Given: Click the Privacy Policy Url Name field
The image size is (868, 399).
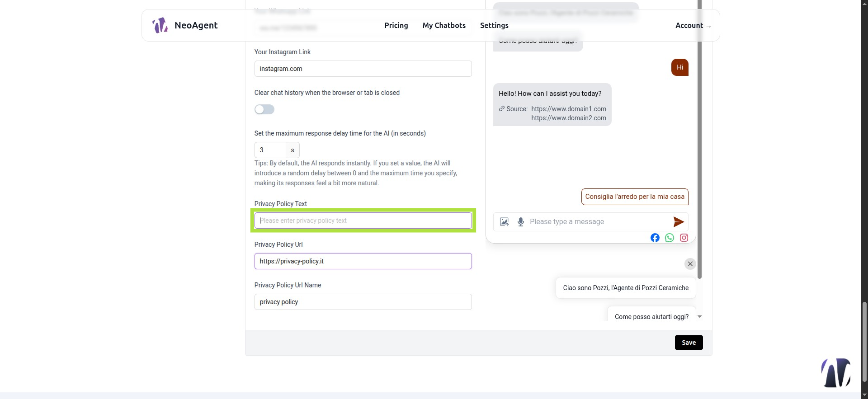Looking at the screenshot, I should [363, 302].
